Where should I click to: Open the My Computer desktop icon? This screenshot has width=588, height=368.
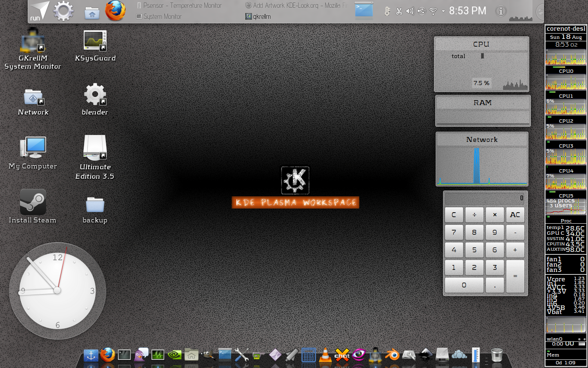coord(33,153)
